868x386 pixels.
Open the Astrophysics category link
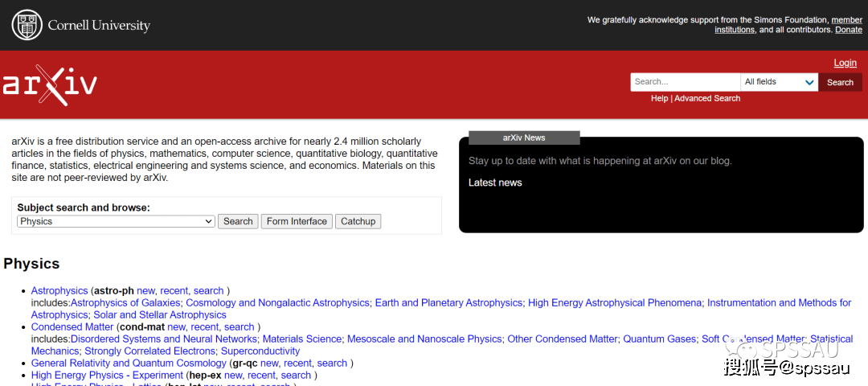[x=59, y=291]
